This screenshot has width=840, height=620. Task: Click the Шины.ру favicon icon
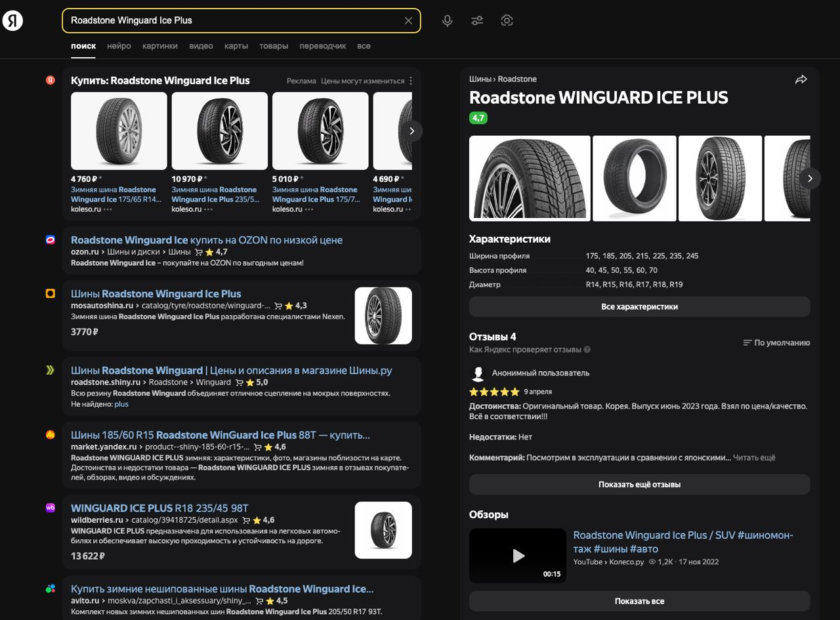pos(51,371)
